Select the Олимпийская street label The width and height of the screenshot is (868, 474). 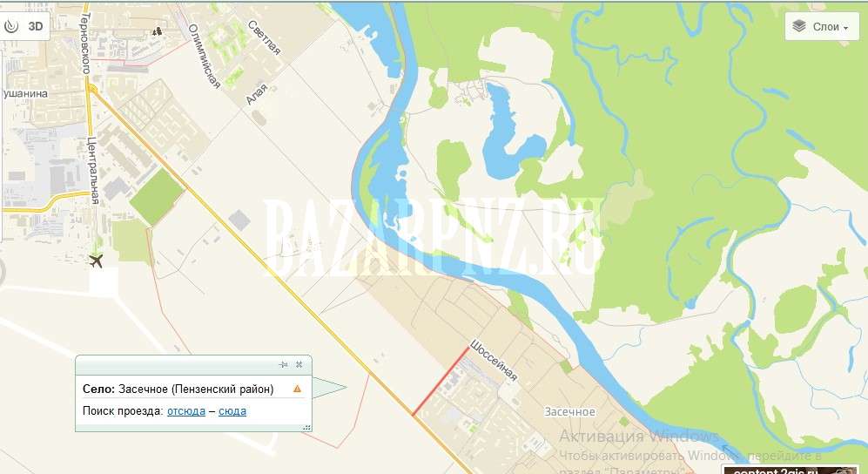pos(205,56)
